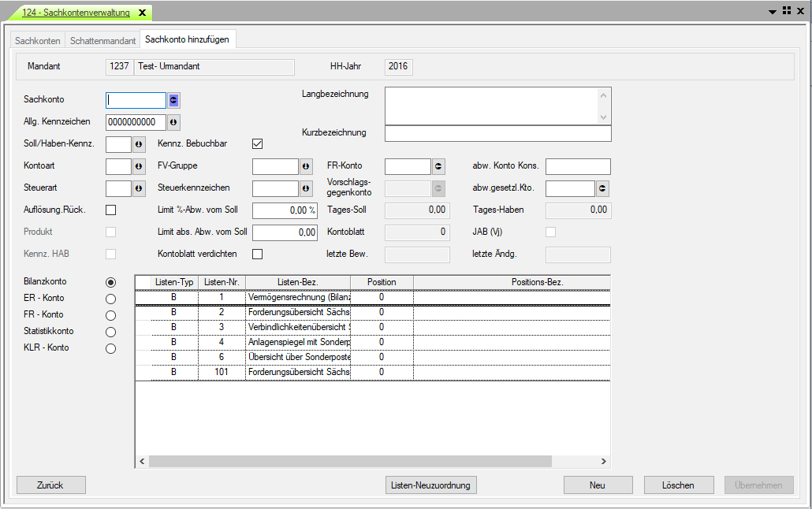Click the lookup icon beside the Sachkonto field

coord(173,100)
